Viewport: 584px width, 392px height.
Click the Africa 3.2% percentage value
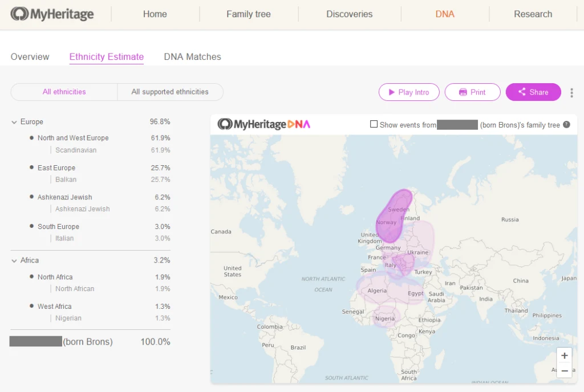161,260
